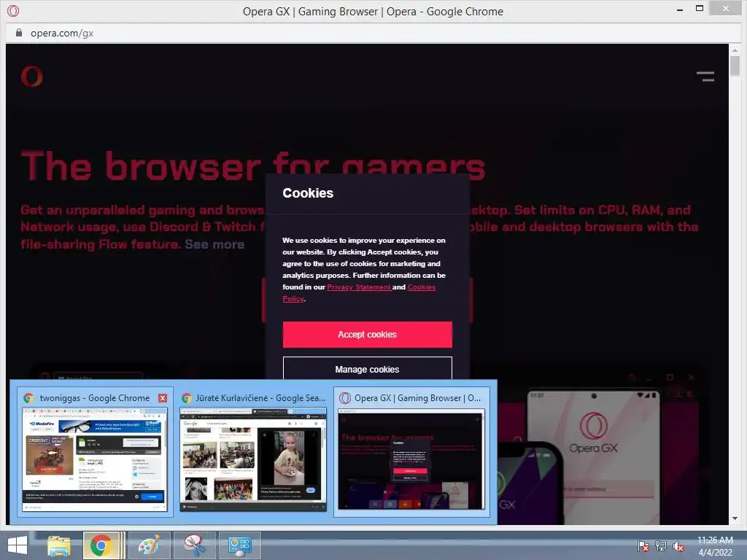This screenshot has width=747, height=560.
Task: Open File Explorer from the taskbar
Action: pos(58,545)
